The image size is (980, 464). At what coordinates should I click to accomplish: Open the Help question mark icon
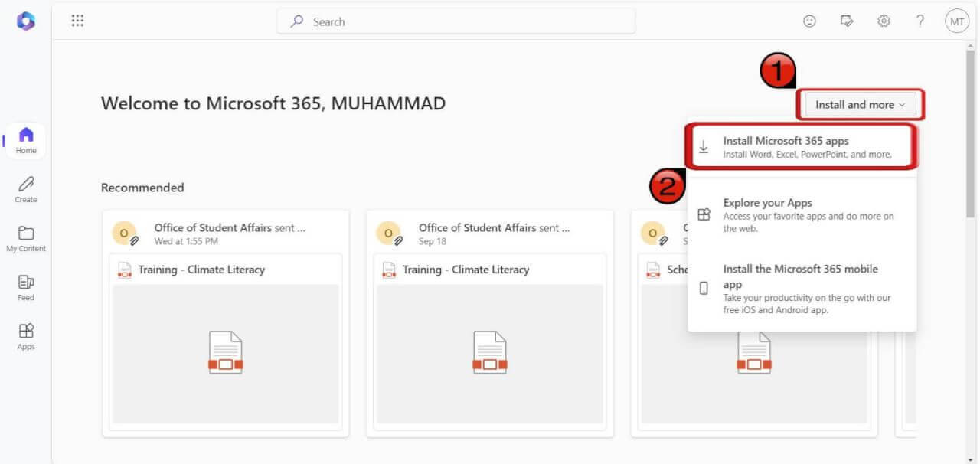(x=920, y=21)
